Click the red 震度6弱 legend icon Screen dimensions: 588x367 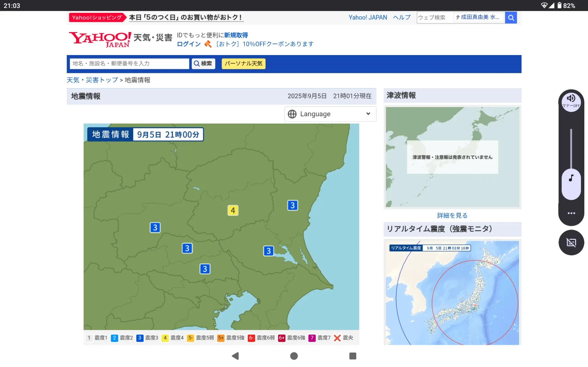pyautogui.click(x=251, y=338)
